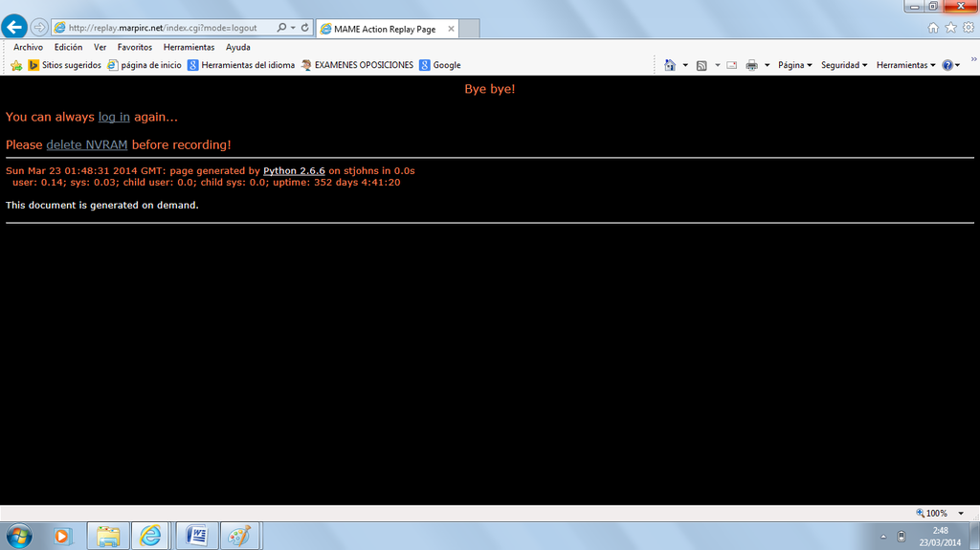
Task: Click the RSS feeds icon
Action: click(x=702, y=65)
